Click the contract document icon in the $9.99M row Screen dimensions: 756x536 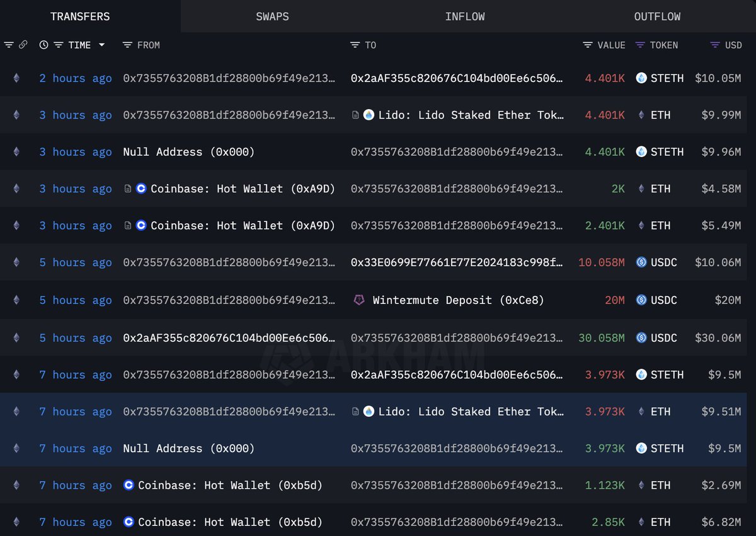(355, 115)
